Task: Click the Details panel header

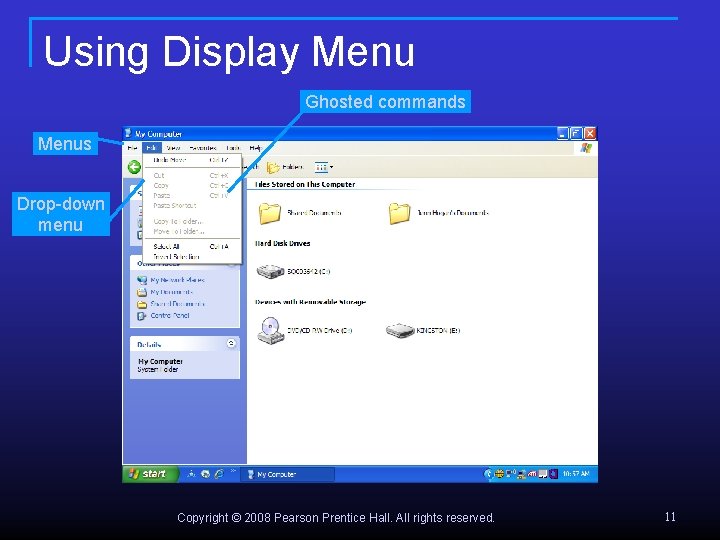Action: pyautogui.click(x=185, y=344)
